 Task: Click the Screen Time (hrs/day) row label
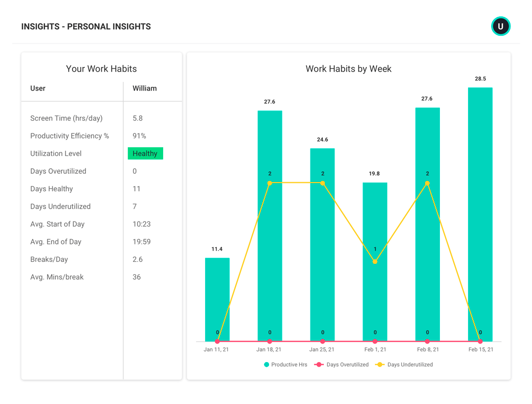[66, 118]
